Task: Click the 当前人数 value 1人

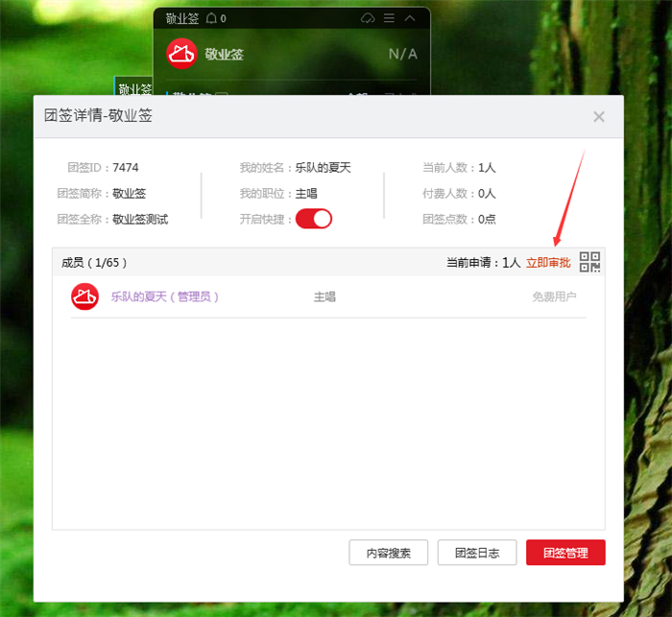Action: point(487,168)
